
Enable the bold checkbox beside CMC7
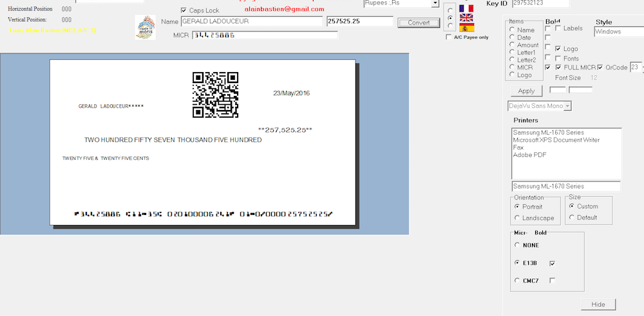pyautogui.click(x=553, y=281)
